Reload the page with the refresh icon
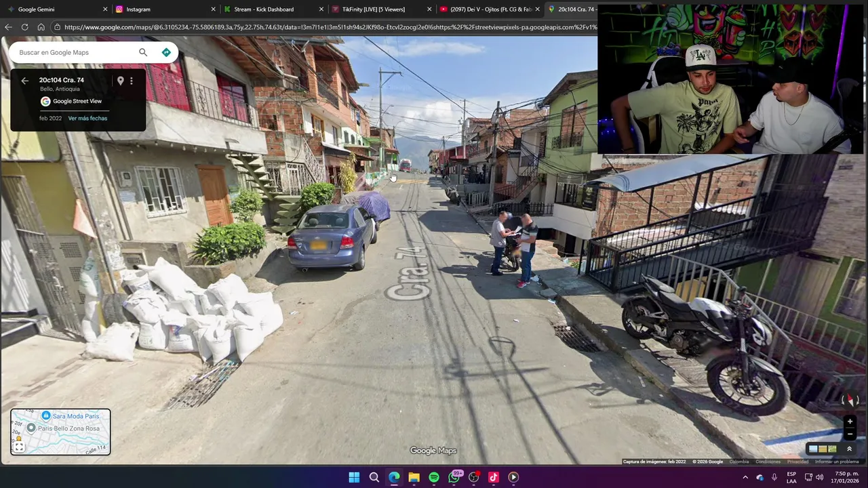The image size is (868, 488). (x=24, y=27)
